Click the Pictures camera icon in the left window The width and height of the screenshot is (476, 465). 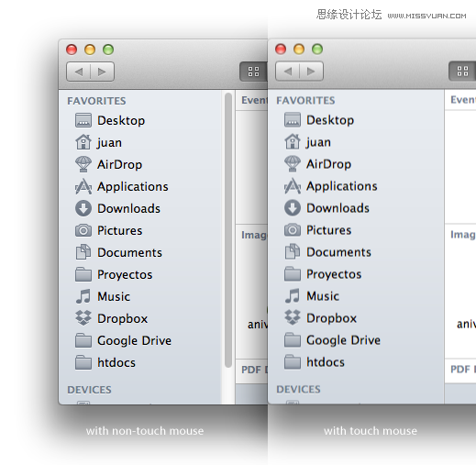[83, 230]
